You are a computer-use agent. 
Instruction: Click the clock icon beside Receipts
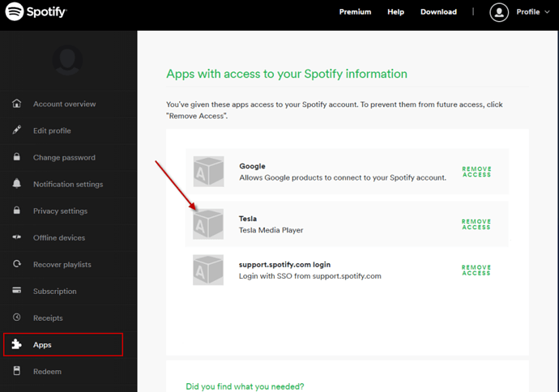pyautogui.click(x=16, y=317)
